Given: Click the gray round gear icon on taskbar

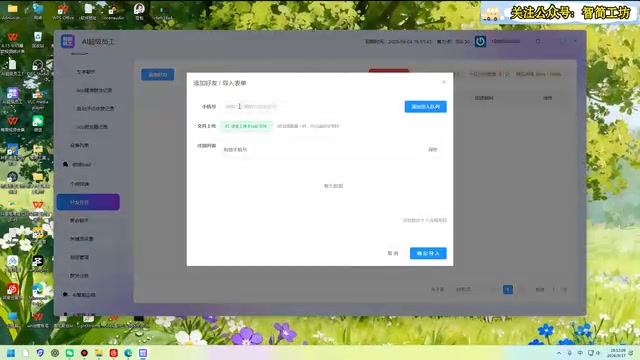Looking at the screenshot, I should [55, 353].
